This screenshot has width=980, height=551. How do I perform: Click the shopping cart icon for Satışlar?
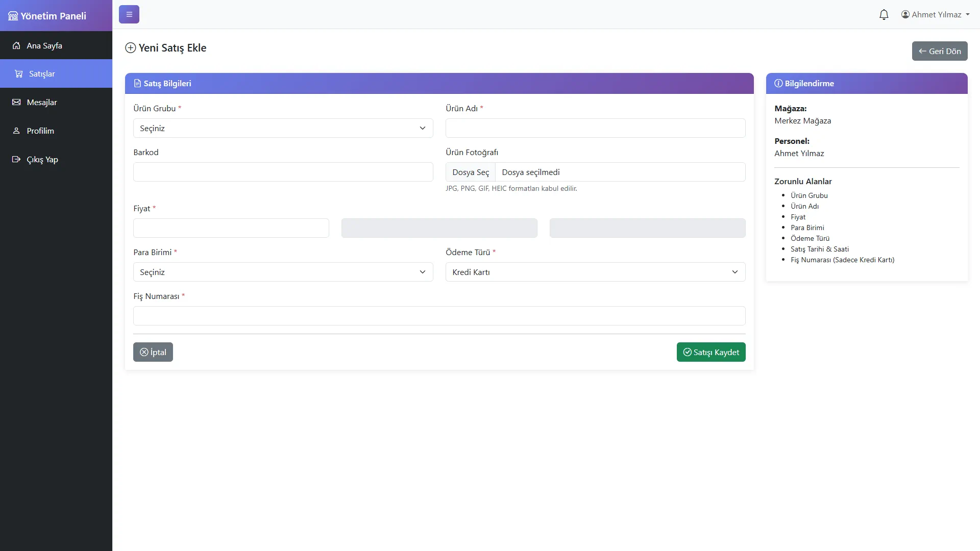pos(19,73)
